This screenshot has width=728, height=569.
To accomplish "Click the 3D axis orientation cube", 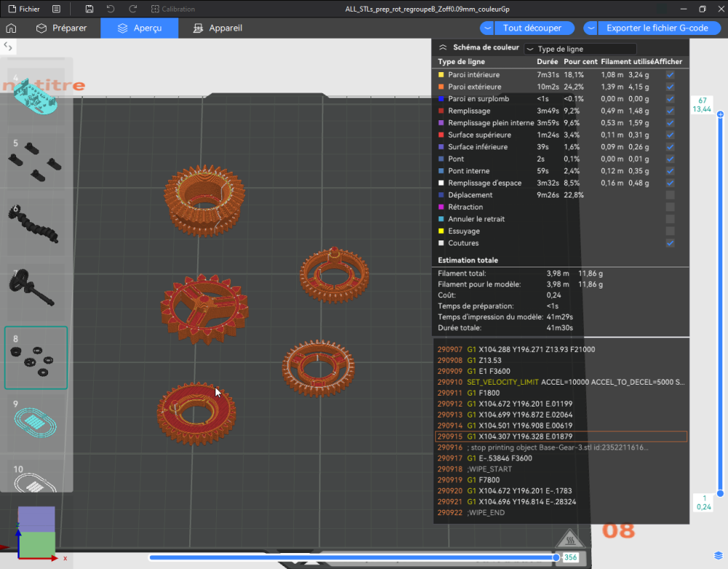I will click(x=36, y=533).
